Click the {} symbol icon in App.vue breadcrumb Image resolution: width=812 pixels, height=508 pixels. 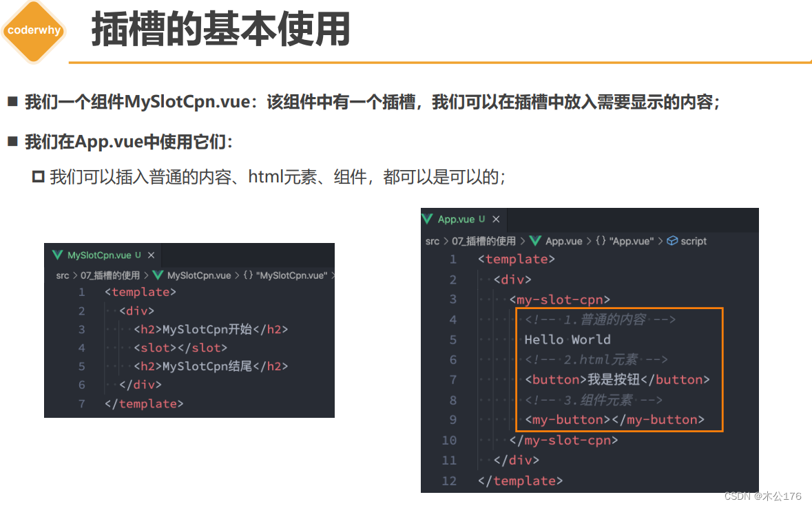[x=599, y=241]
